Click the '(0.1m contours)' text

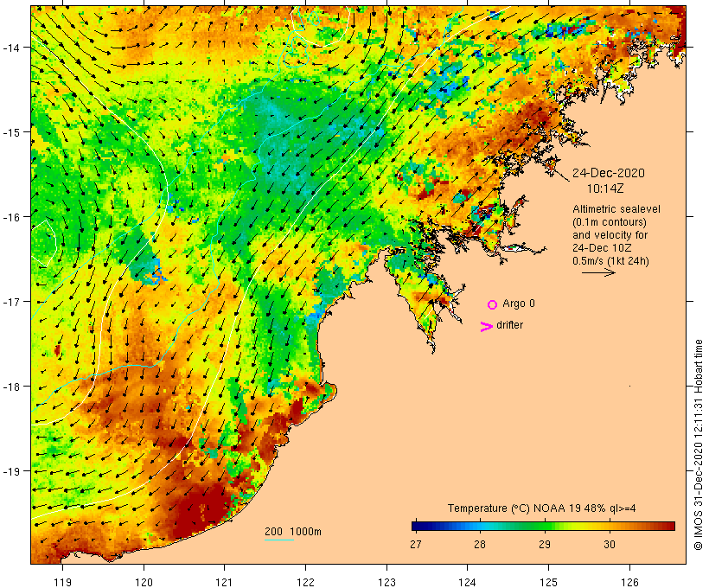[x=609, y=222]
